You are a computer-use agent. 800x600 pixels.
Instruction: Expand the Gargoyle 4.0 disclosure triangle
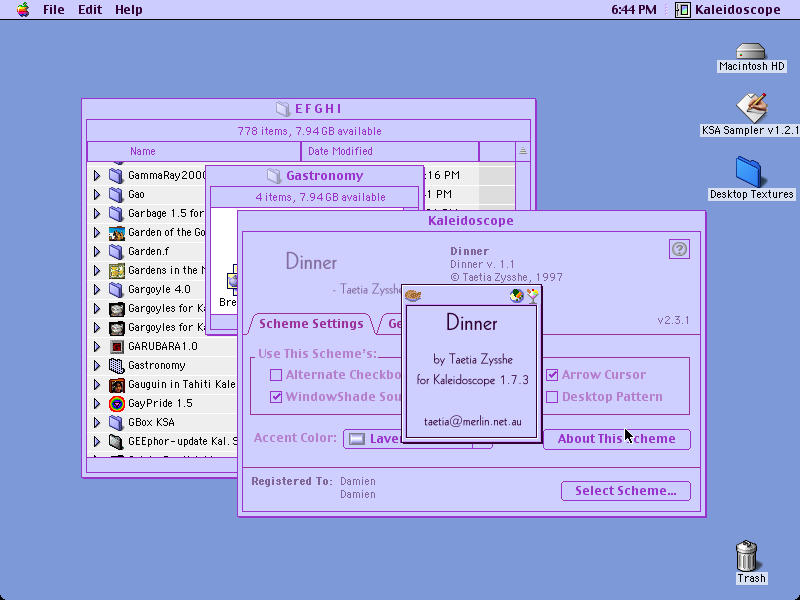point(96,289)
